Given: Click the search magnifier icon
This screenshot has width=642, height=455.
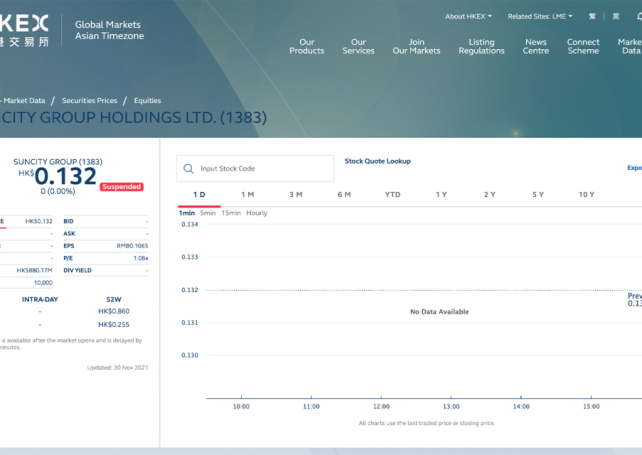Looking at the screenshot, I should (188, 168).
